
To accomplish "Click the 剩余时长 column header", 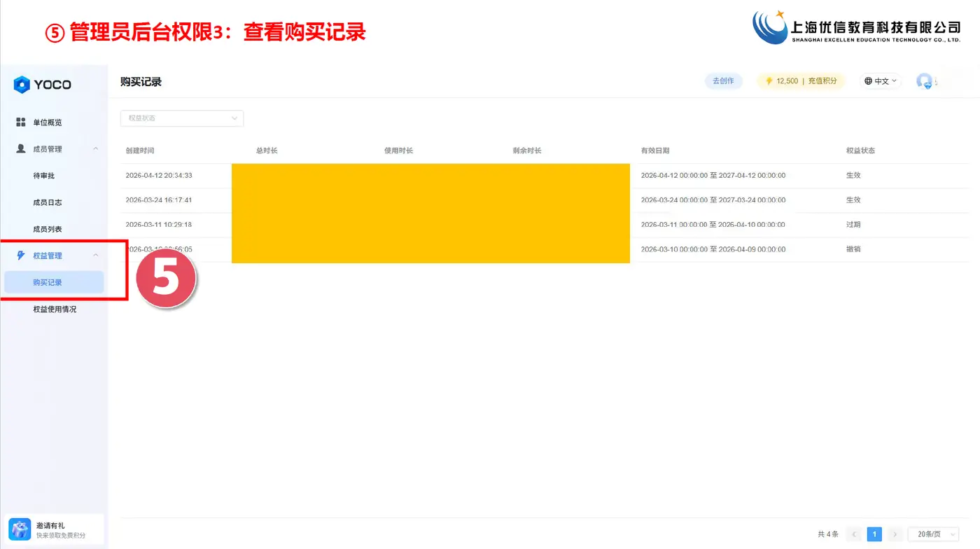I will 527,151.
